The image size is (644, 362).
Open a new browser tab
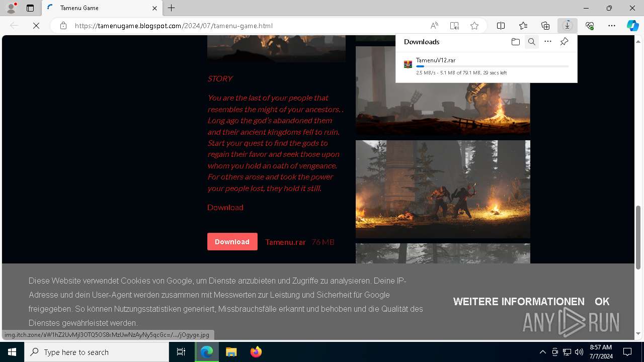(172, 8)
